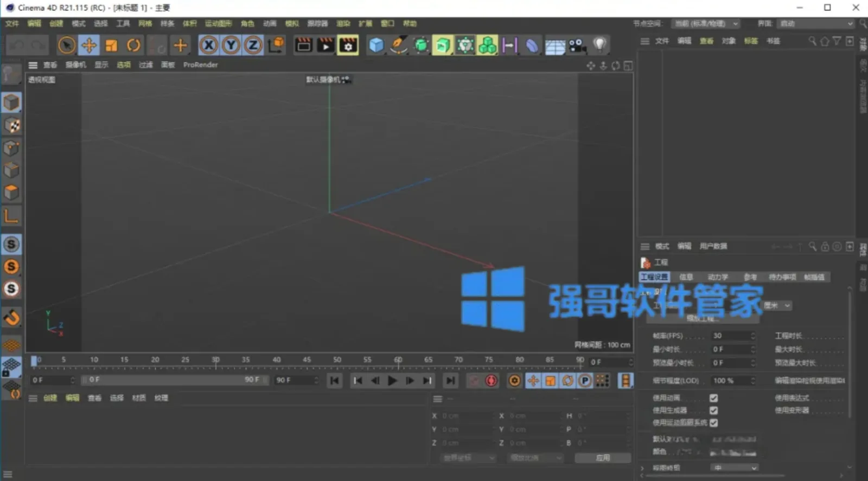868x481 pixels.
Task: Click frame 30 on timeline ruler
Action: (x=215, y=360)
